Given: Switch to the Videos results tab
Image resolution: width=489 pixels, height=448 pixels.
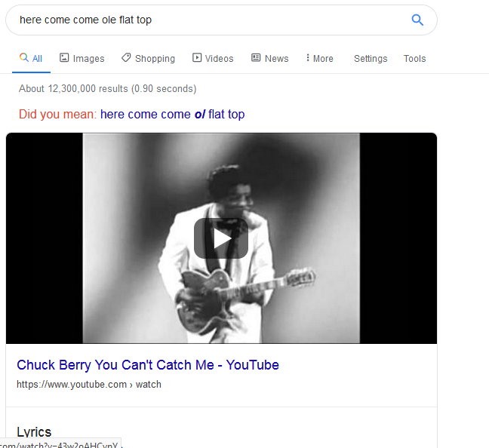Looking at the screenshot, I should click(x=219, y=58).
